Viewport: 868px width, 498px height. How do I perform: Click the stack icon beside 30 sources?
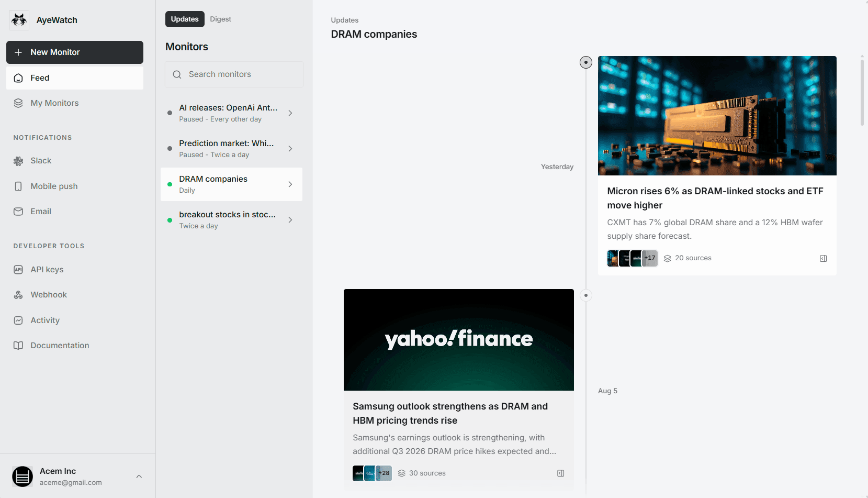coord(402,473)
